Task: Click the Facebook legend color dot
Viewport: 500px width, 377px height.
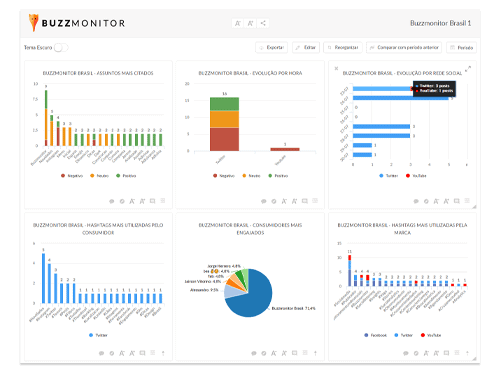Action: point(366,335)
